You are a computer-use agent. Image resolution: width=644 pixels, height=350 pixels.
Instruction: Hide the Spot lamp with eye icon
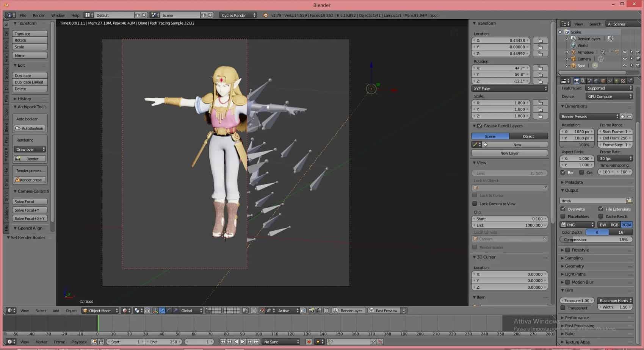625,66
